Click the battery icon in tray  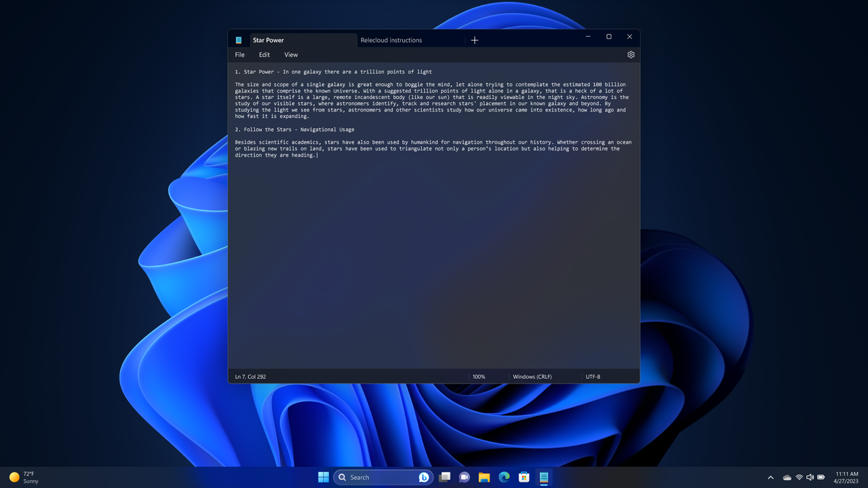click(x=821, y=478)
